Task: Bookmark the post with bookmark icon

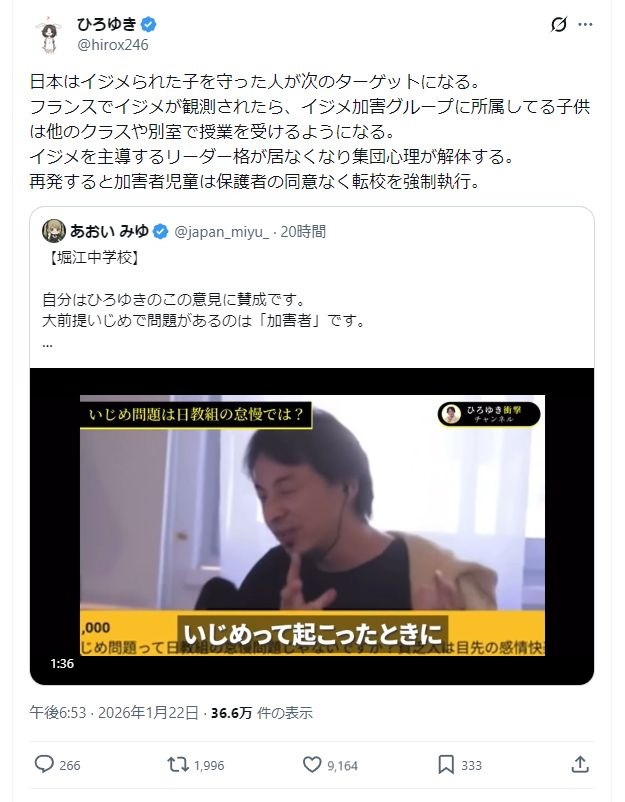Action: coord(446,765)
